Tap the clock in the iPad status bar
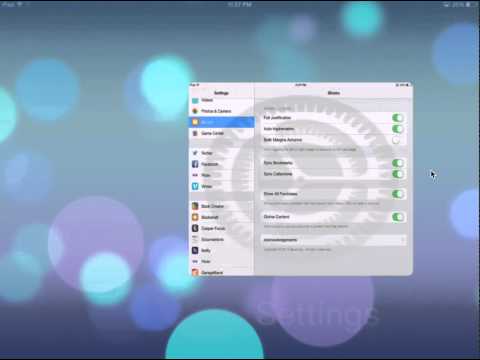Image resolution: width=480 pixels, height=360 pixels. point(240,4)
